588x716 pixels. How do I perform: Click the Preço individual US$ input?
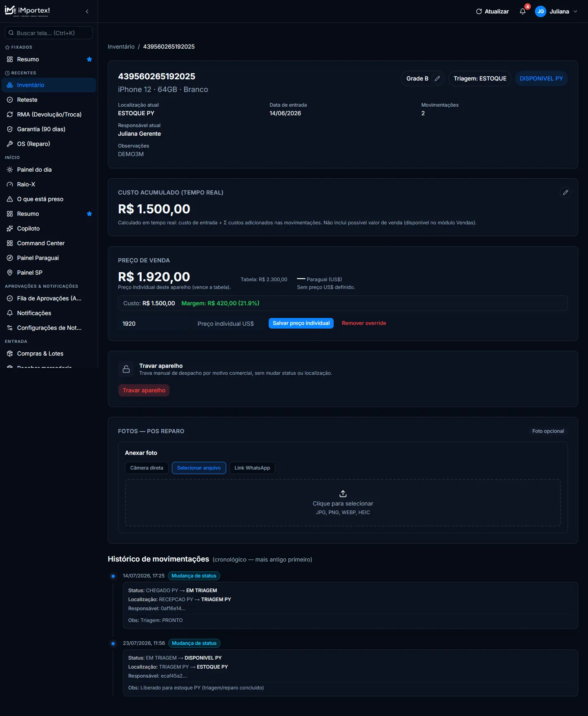pyautogui.click(x=229, y=324)
